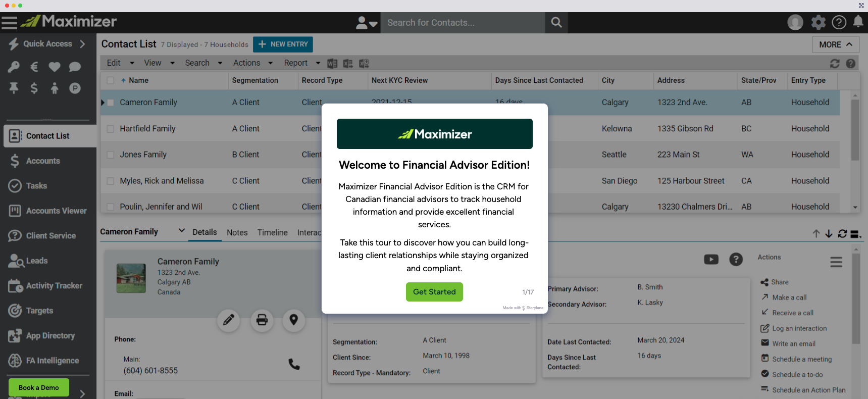The image size is (868, 399).
Task: Click the down arrow next-entry icon
Action: pyautogui.click(x=829, y=234)
